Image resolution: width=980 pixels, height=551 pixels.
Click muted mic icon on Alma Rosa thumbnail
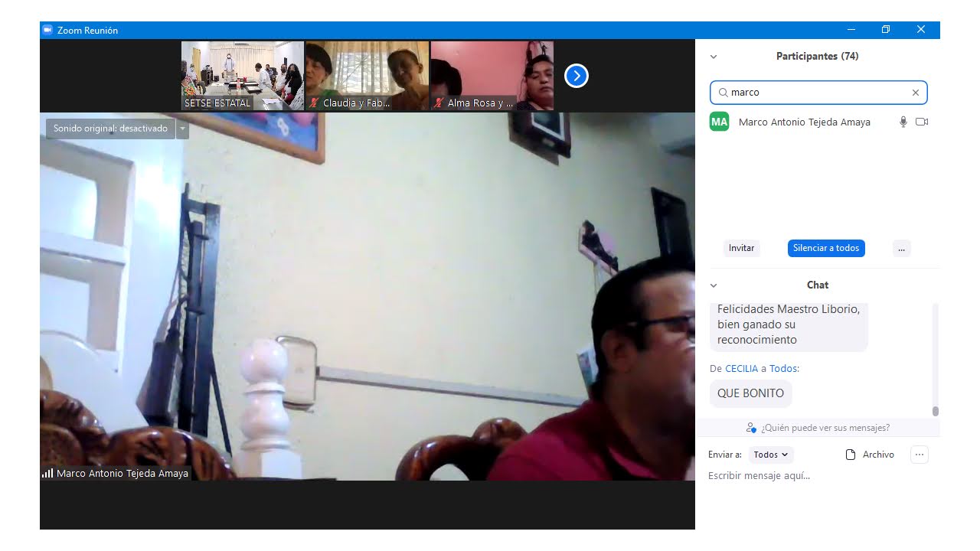439,103
